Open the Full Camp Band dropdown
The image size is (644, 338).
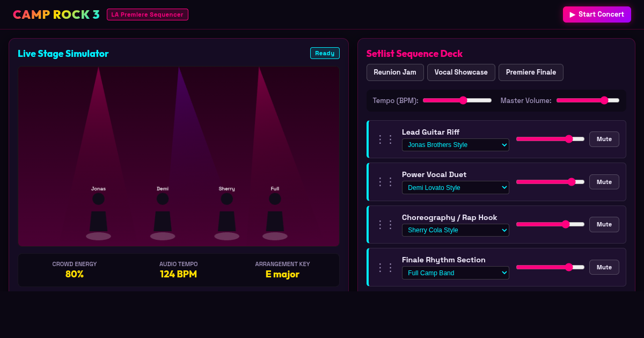[x=456, y=273]
